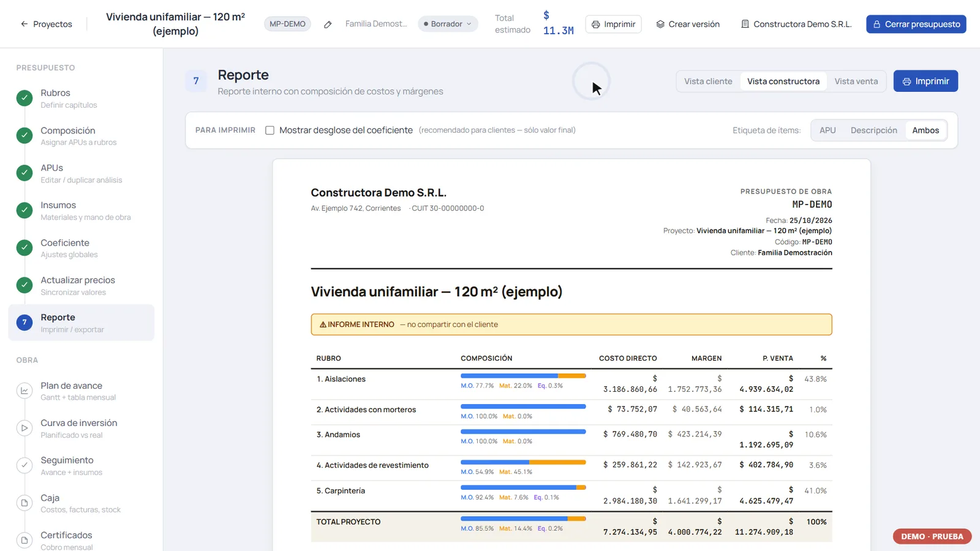Click the Coeficiente step check icon
The height and width of the screenshot is (551, 980).
pos(24,247)
